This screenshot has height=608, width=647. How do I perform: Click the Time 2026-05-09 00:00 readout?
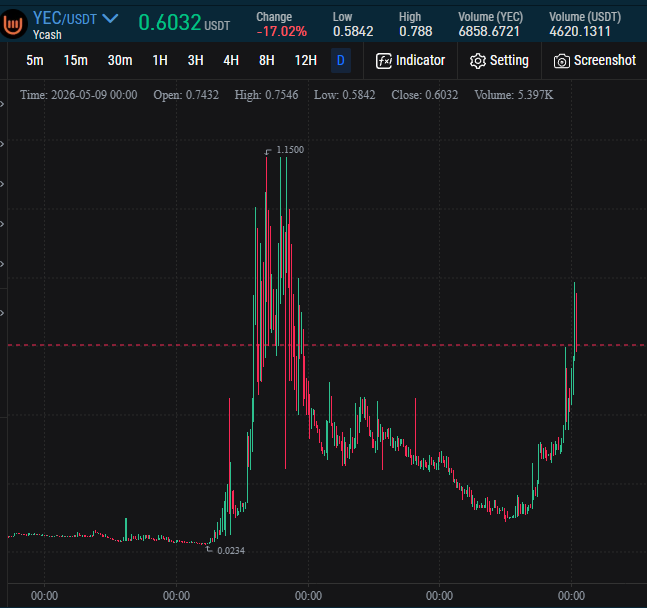pos(78,95)
